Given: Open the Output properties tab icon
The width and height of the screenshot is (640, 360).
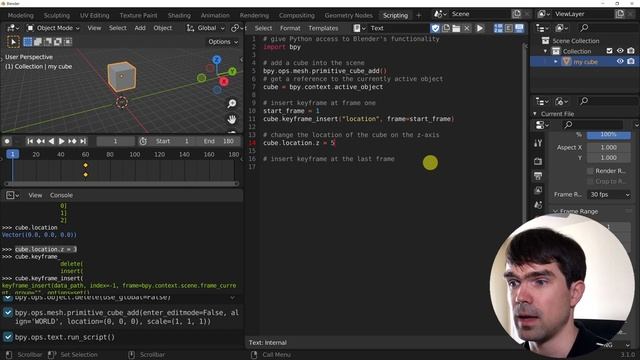Looking at the screenshot, I should (538, 176).
